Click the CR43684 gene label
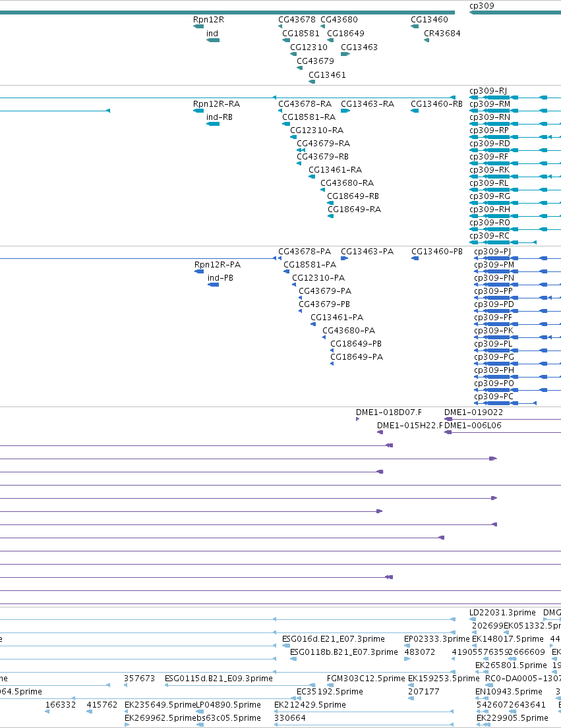 coord(442,34)
